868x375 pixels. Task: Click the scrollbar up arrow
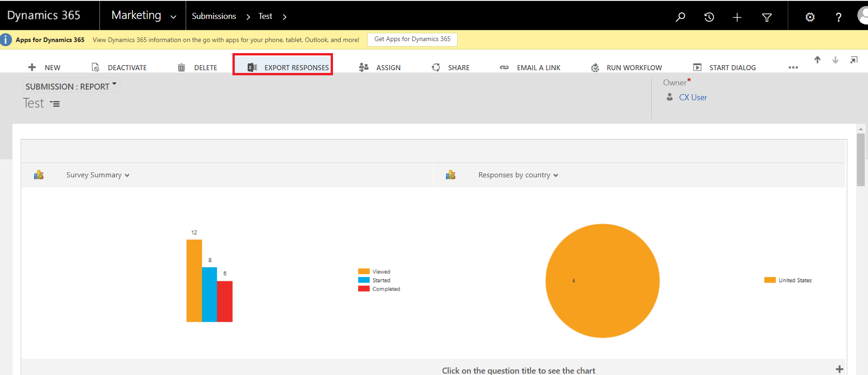861,129
